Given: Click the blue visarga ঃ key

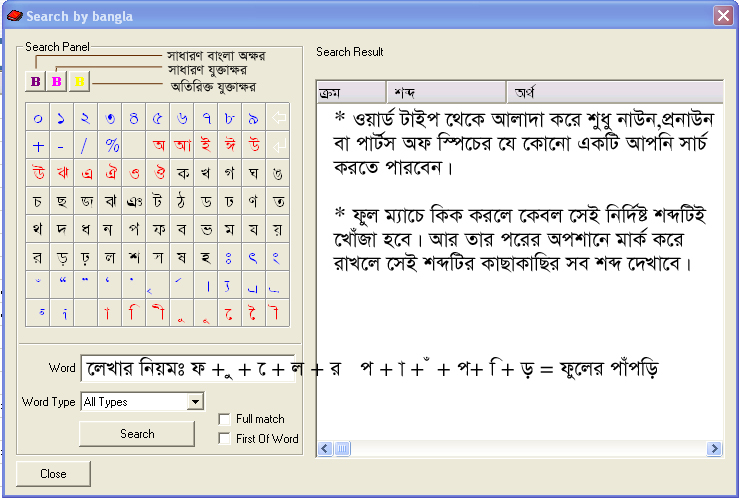Looking at the screenshot, I should (230, 257).
